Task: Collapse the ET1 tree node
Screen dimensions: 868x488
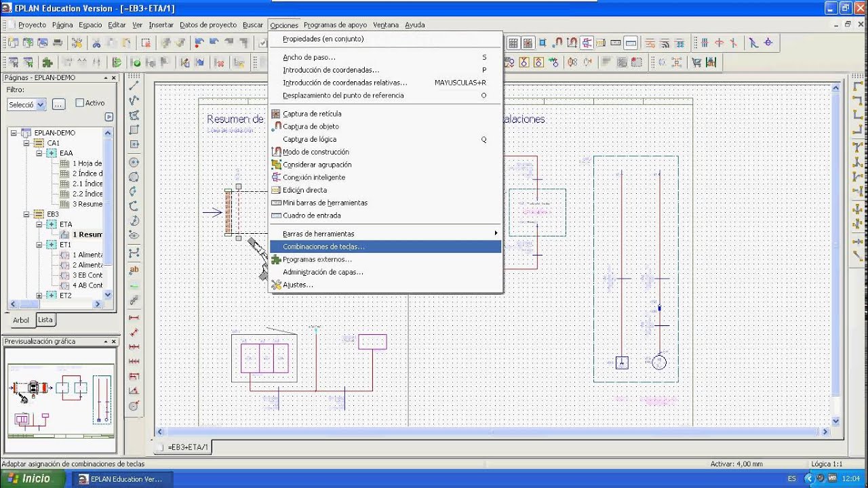Action: (x=39, y=245)
